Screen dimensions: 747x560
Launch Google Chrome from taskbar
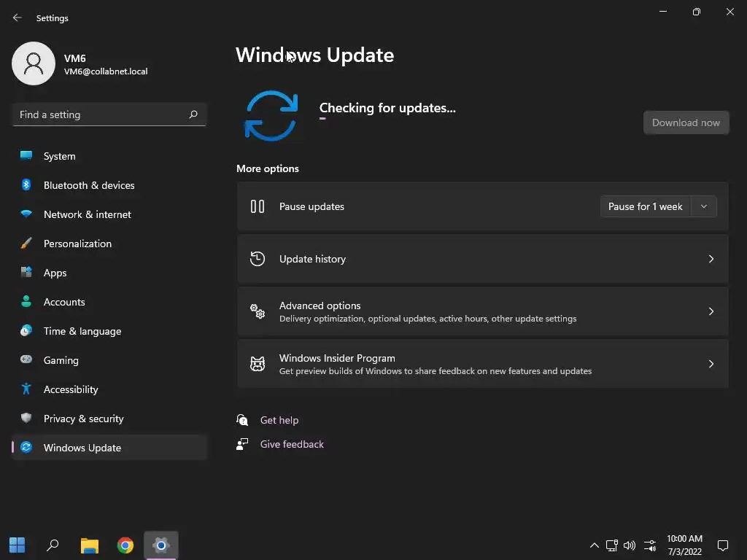(125, 545)
